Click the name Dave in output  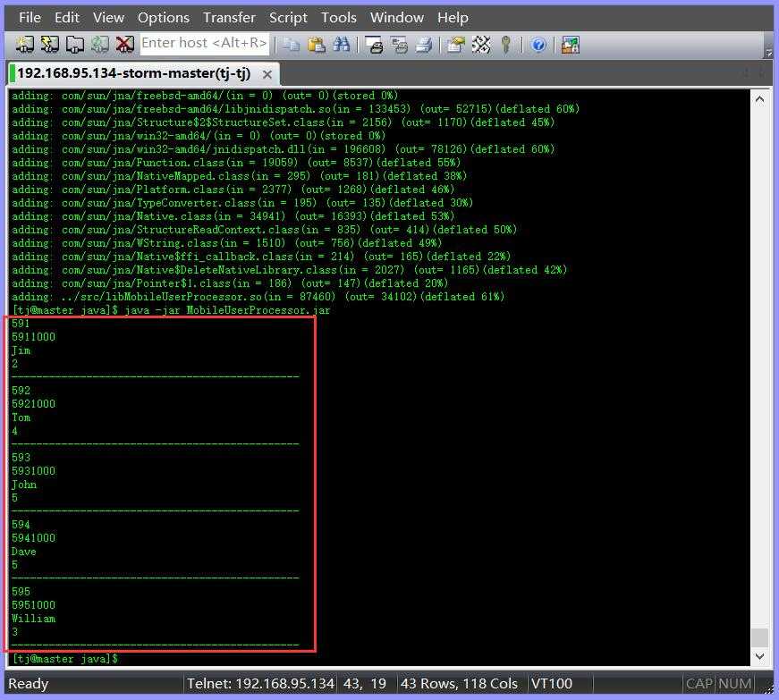[24, 552]
